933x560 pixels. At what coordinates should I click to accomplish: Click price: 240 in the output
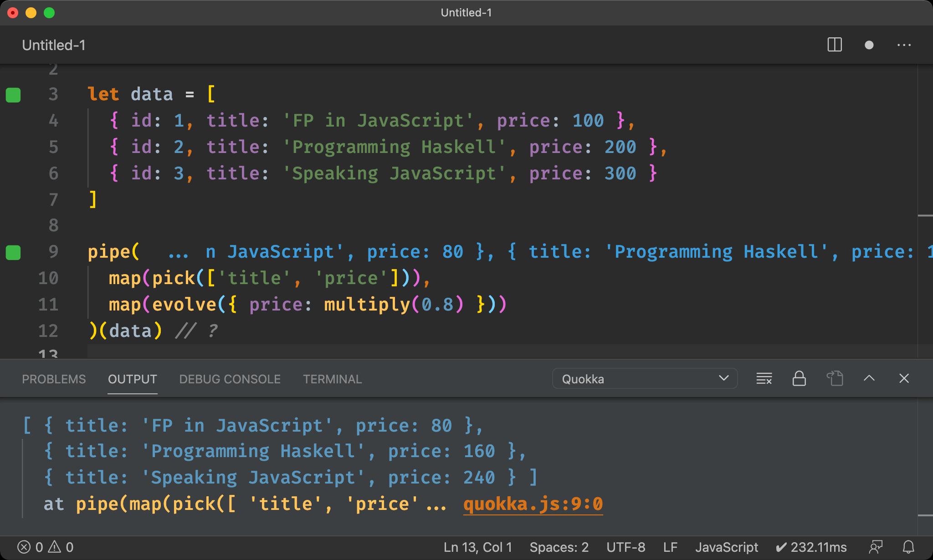(441, 478)
